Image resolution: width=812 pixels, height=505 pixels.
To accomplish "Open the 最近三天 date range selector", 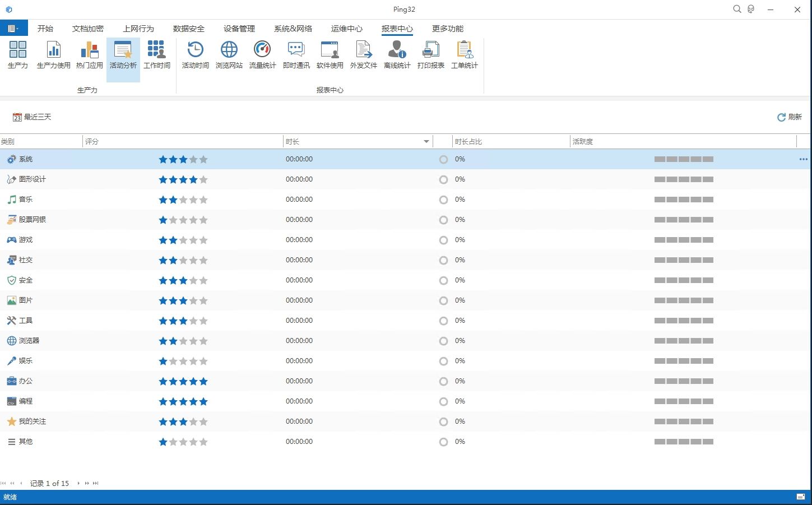I will pos(32,117).
